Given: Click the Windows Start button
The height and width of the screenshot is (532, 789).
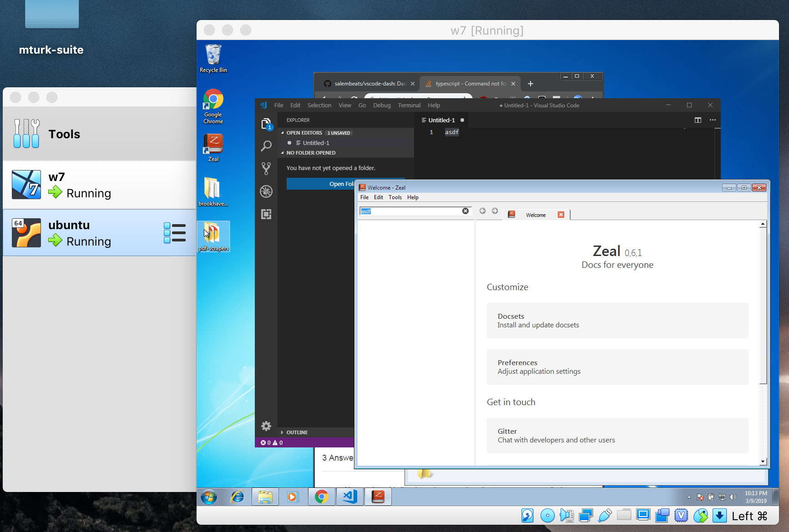Looking at the screenshot, I should tap(209, 497).
